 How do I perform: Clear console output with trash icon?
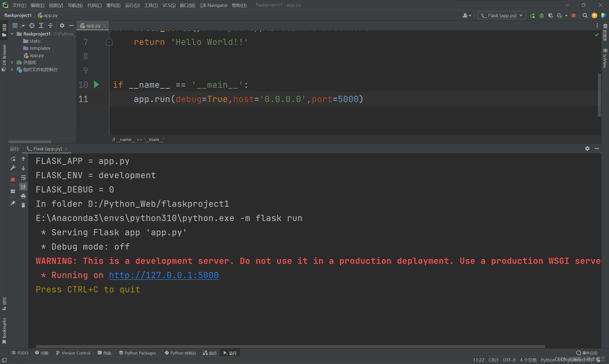pyautogui.click(x=23, y=205)
